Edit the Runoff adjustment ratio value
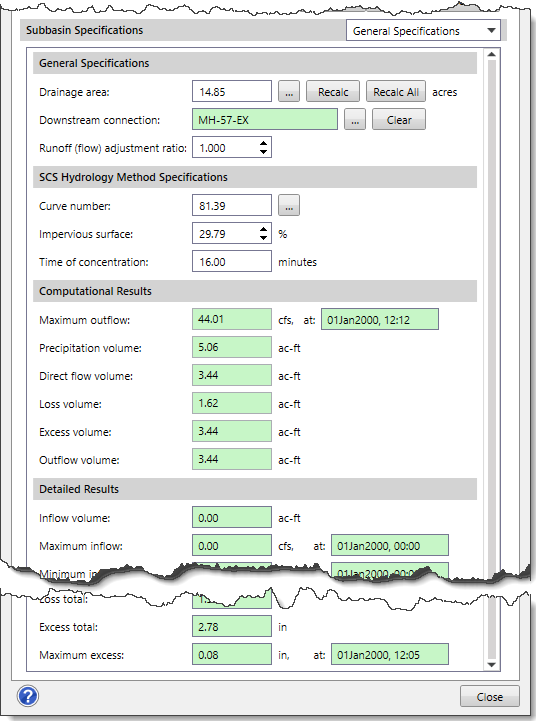The image size is (536, 721). click(225, 148)
